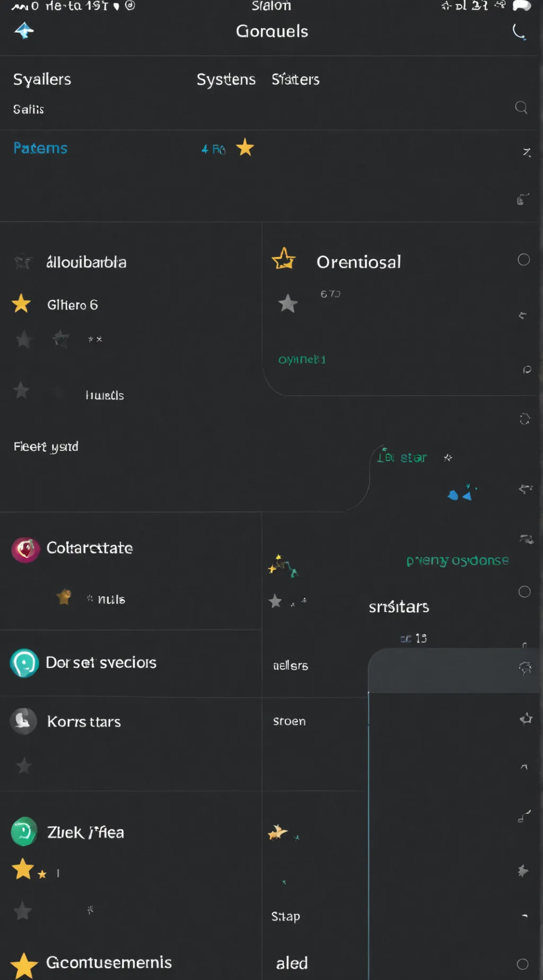Select the radio circle next to Orentiosal

pyautogui.click(x=524, y=259)
